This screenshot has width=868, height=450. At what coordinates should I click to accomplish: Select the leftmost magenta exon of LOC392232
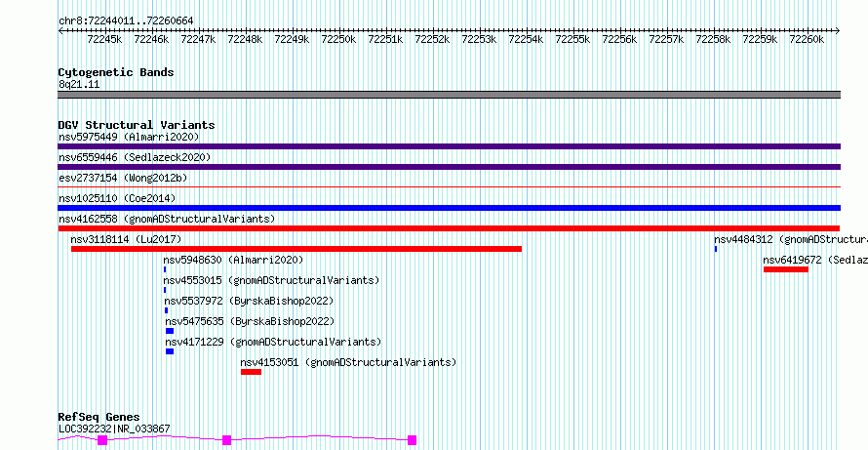[x=101, y=440]
